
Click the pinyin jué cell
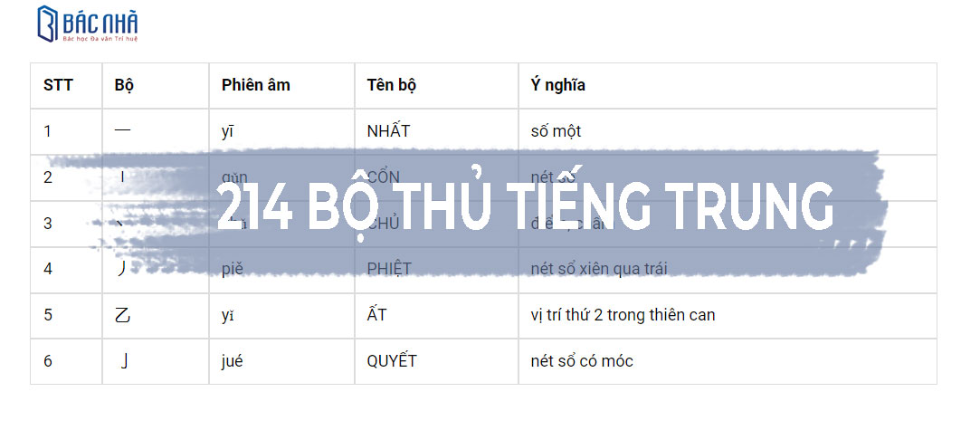point(233,361)
